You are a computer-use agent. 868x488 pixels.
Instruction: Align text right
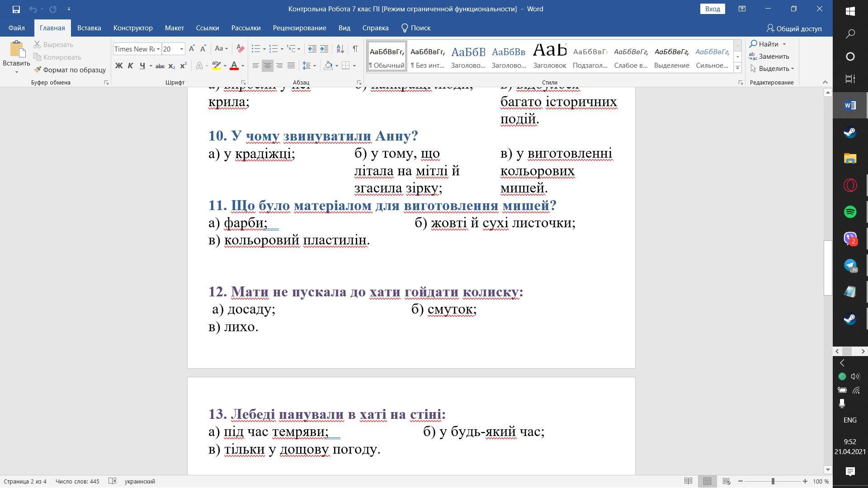(279, 66)
